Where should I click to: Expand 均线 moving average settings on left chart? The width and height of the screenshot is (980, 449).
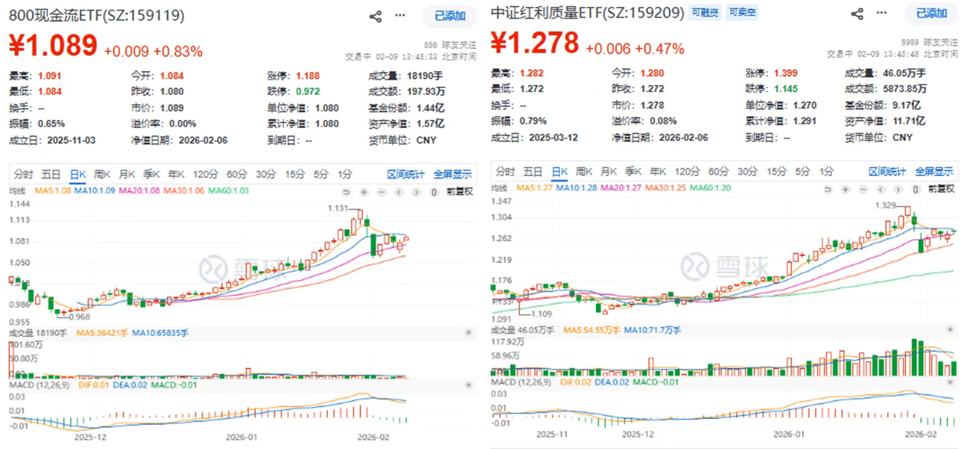pos(17,191)
